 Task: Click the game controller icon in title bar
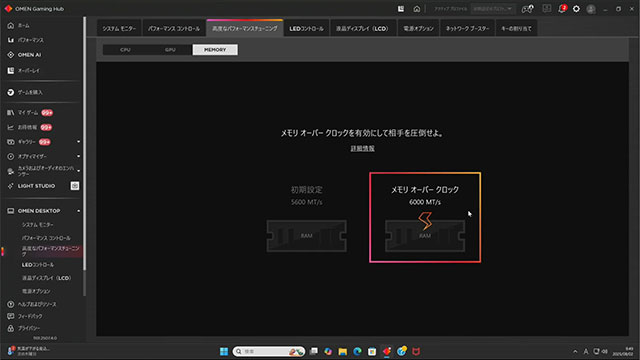(527, 9)
